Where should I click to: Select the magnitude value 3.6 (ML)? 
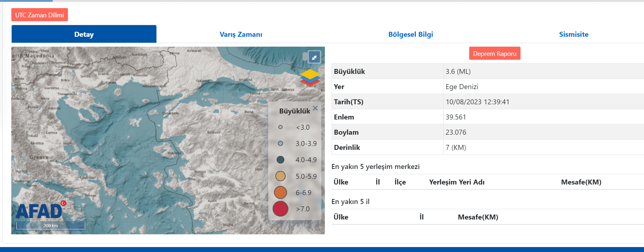pyautogui.click(x=458, y=71)
